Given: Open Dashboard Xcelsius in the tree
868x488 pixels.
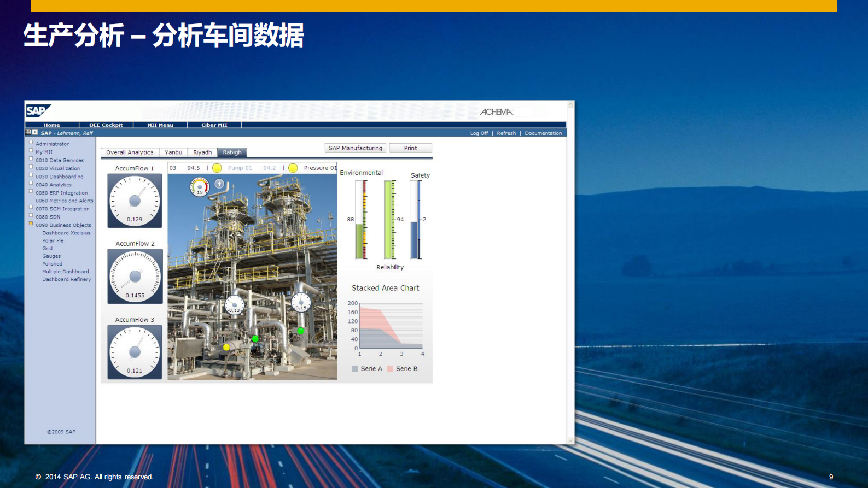Looking at the screenshot, I should point(66,233).
